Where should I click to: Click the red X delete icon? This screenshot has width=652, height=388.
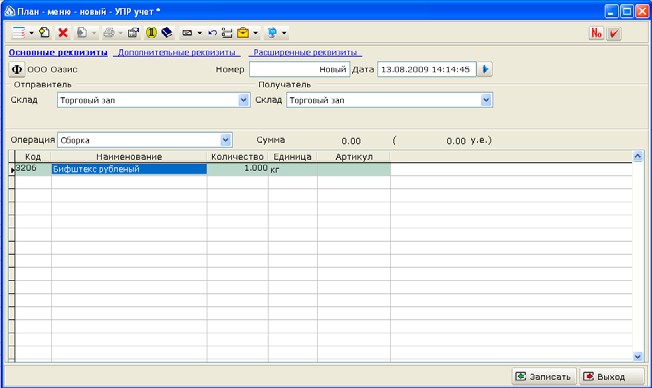pyautogui.click(x=63, y=32)
